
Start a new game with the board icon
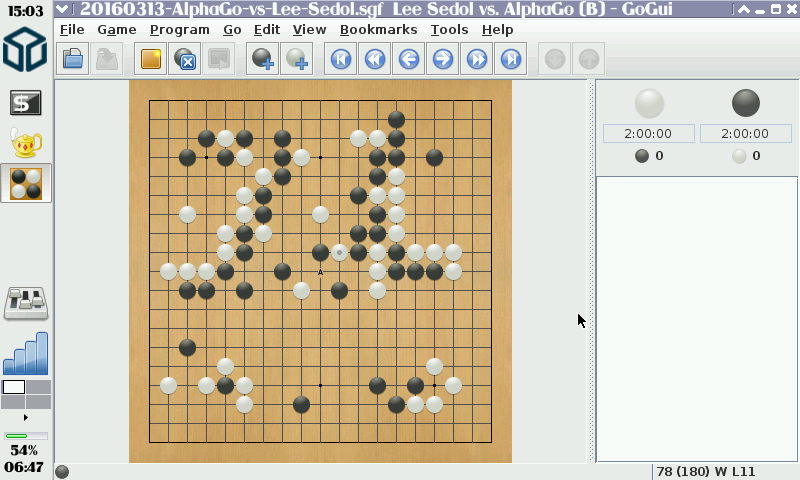pyautogui.click(x=151, y=59)
